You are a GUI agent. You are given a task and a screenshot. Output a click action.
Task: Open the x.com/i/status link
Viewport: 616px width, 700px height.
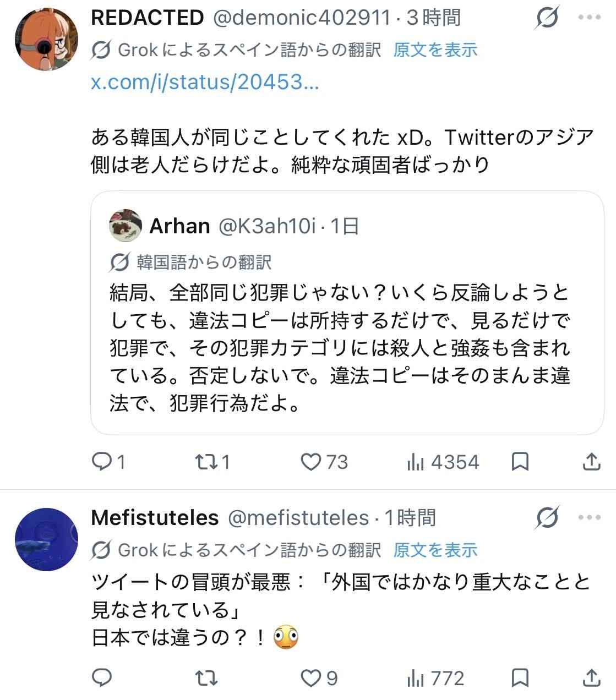205,82
